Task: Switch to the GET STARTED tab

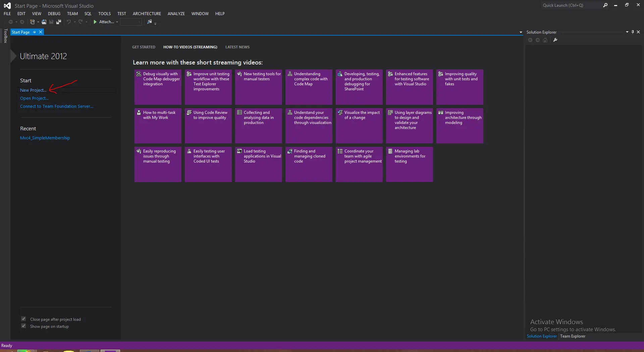Action: tap(144, 47)
